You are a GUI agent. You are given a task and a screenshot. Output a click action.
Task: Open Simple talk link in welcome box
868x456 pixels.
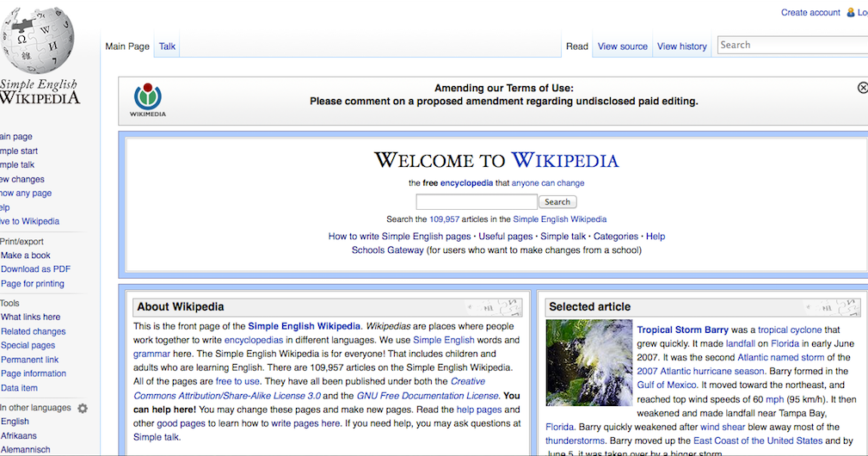point(563,237)
